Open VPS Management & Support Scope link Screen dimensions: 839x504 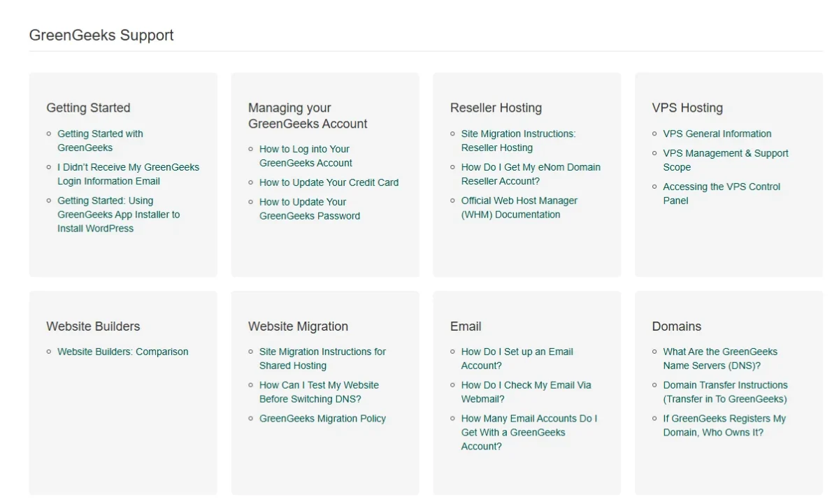pos(726,160)
